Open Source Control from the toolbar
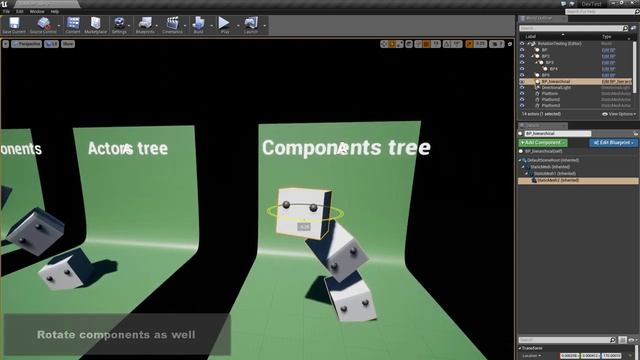640x360 pixels. click(43, 25)
